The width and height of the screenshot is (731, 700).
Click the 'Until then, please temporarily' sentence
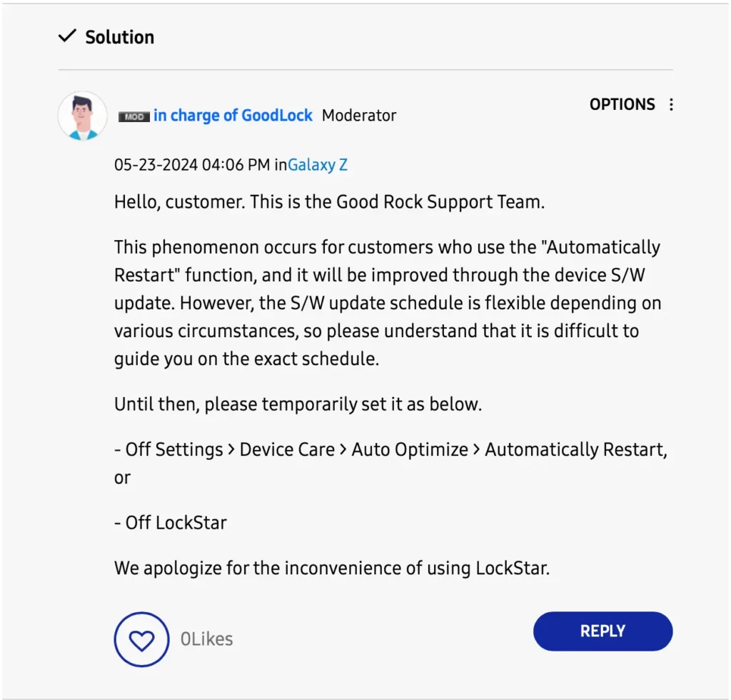click(x=298, y=404)
